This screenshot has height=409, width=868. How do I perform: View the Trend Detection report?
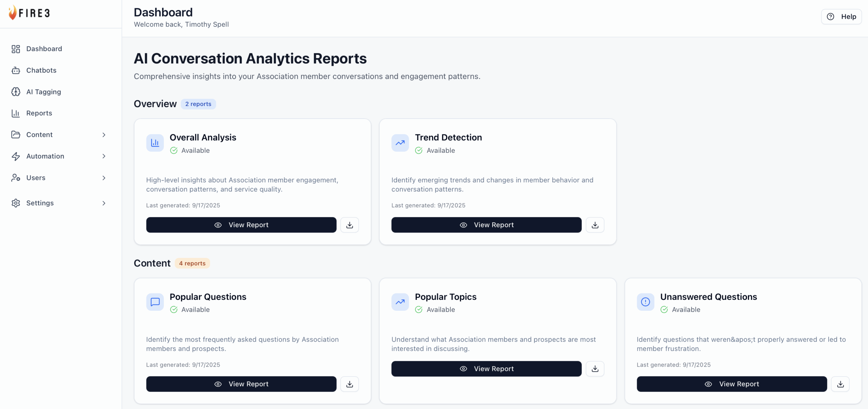tap(486, 225)
